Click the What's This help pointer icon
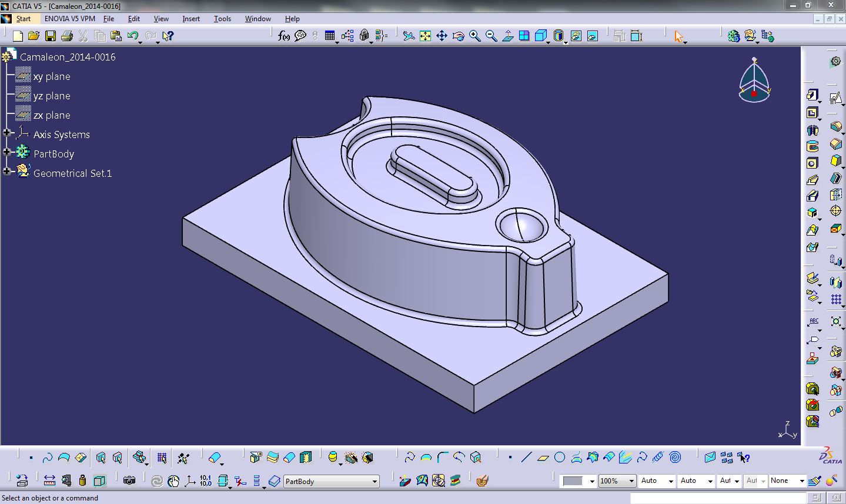846x504 pixels. point(168,36)
